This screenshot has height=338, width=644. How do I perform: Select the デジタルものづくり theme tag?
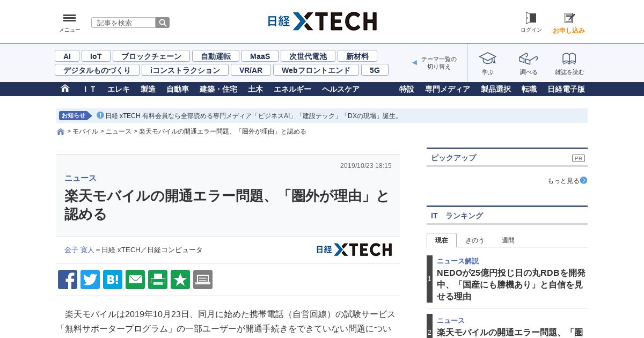97,70
